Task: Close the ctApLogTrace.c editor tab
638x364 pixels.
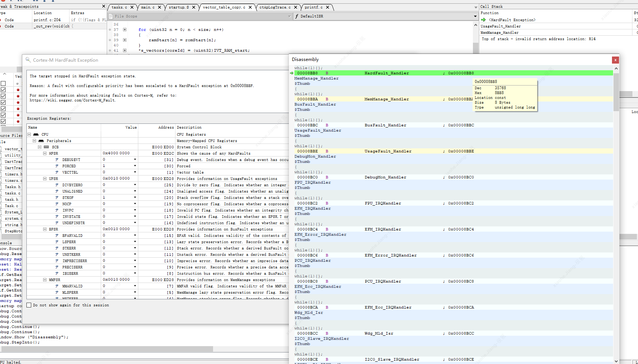Action: click(296, 7)
